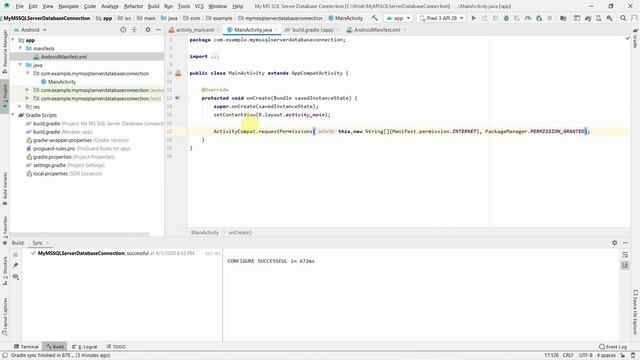Open the SDK Manager icon

(x=609, y=18)
